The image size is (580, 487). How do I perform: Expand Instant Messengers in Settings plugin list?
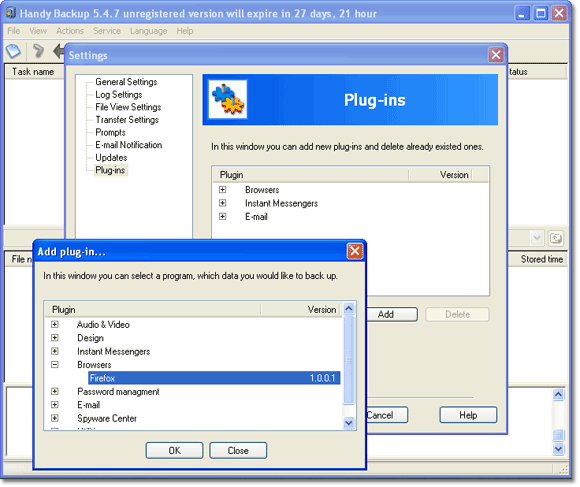tap(222, 203)
